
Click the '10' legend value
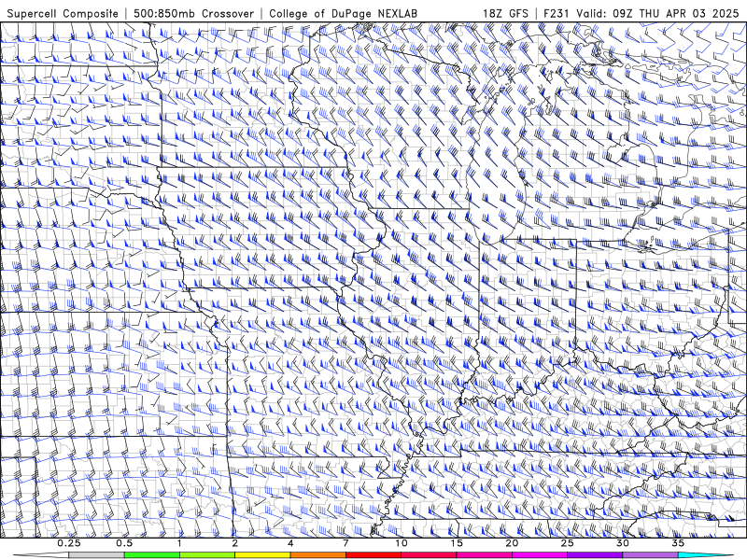click(402, 543)
